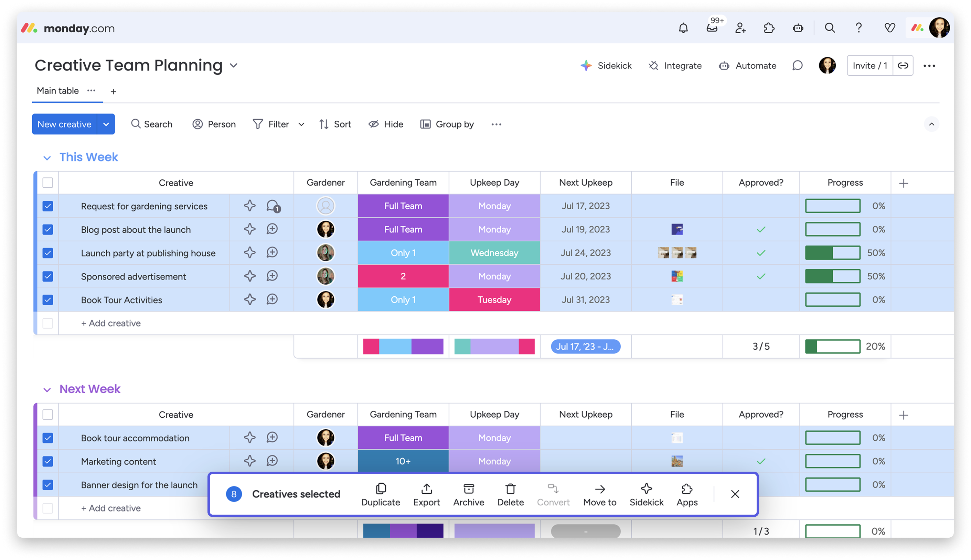Switch to the Main table tab
The height and width of the screenshot is (560, 971).
pyautogui.click(x=58, y=91)
